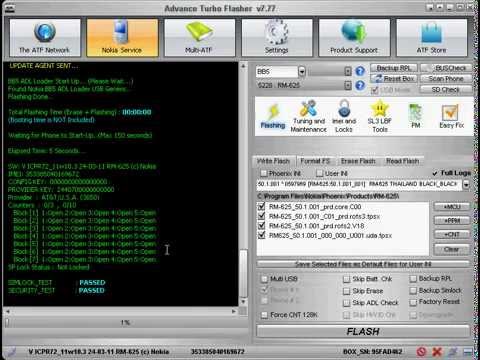Open Product Support globe icon
Viewport: 480px width, 360px height.
coord(354,37)
